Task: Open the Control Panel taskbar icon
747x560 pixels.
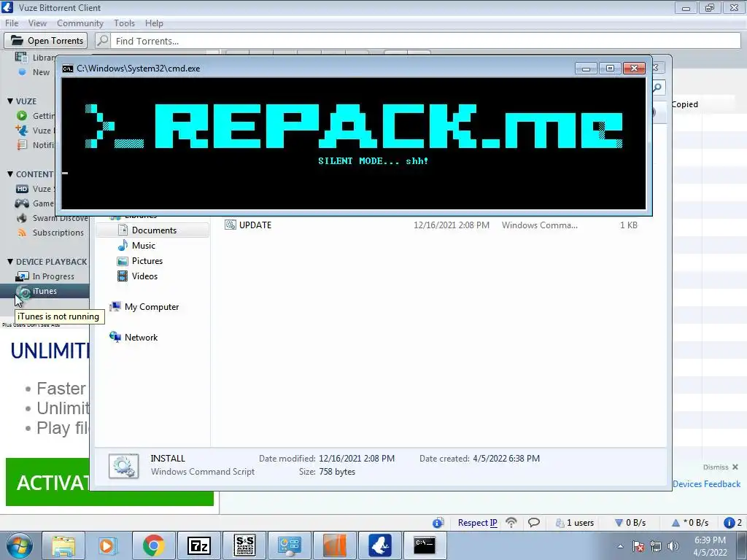Action: pyautogui.click(x=289, y=545)
